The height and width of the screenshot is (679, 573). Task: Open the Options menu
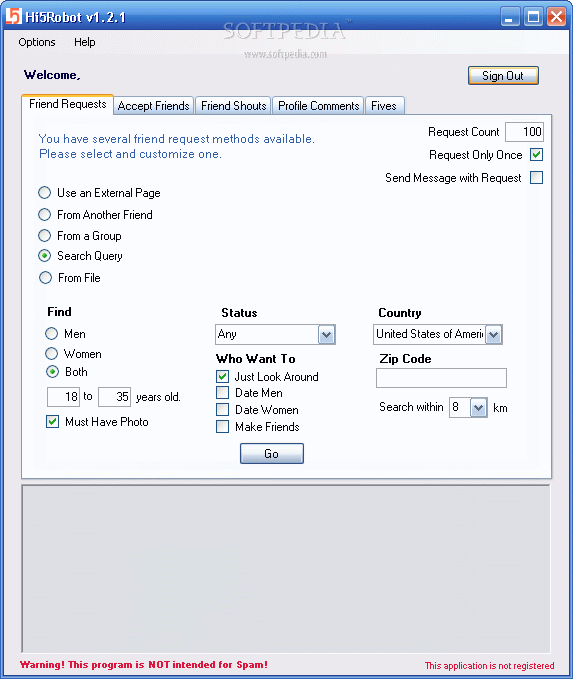37,42
